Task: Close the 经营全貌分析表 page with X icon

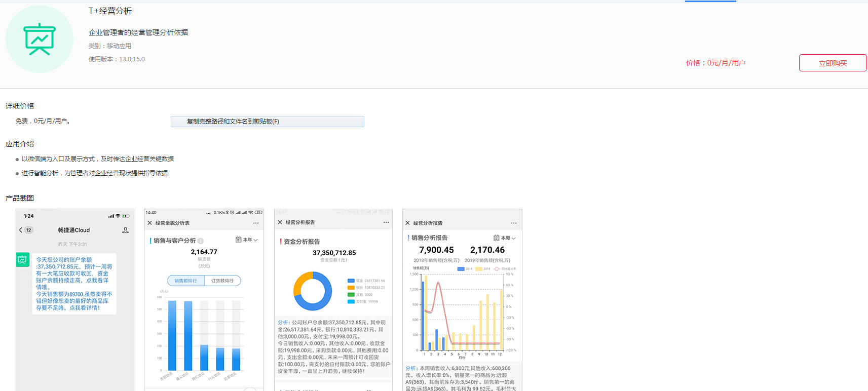Action: (x=149, y=223)
